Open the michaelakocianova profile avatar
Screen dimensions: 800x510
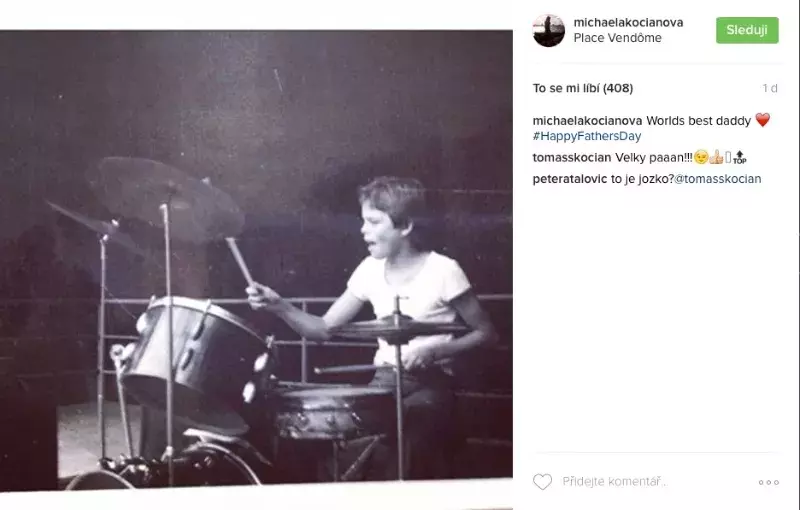tap(548, 30)
